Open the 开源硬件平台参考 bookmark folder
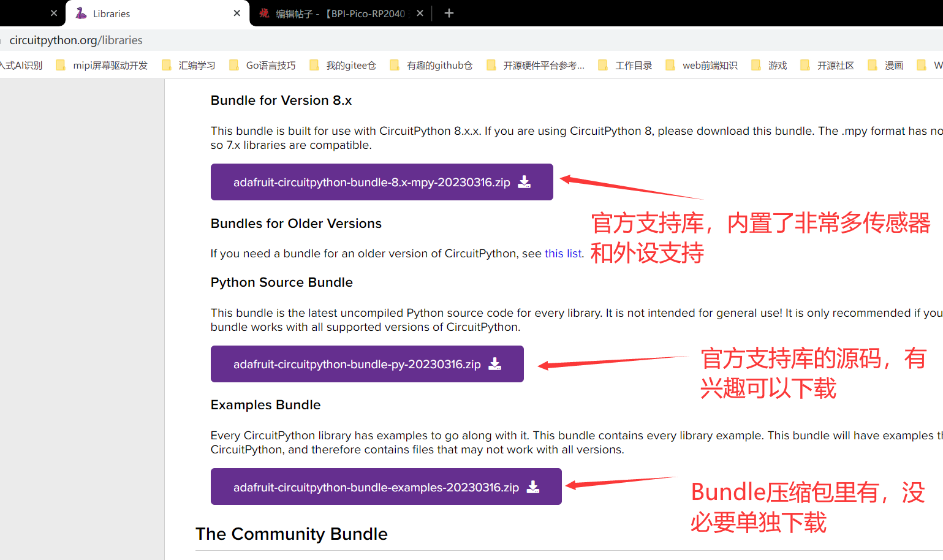Screen dimensions: 943x560 536,66
